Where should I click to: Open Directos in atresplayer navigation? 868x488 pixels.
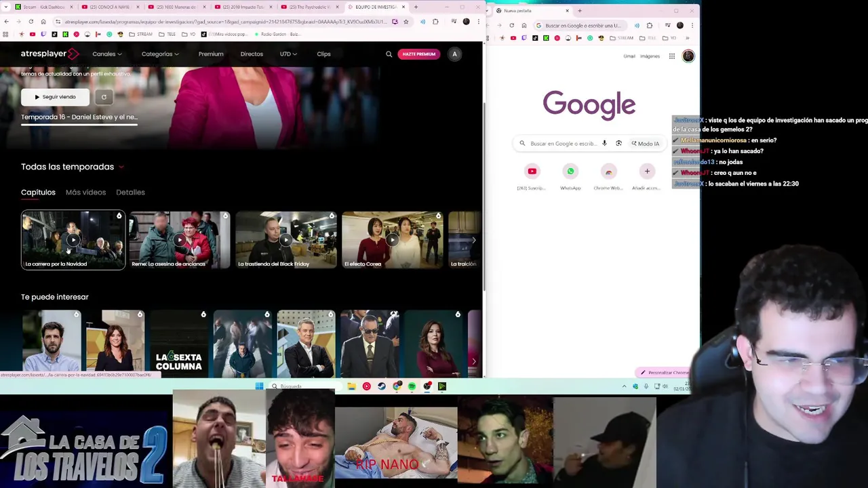point(252,54)
